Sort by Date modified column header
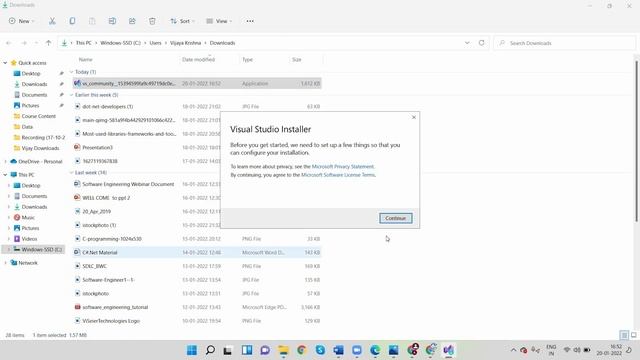 coord(198,60)
